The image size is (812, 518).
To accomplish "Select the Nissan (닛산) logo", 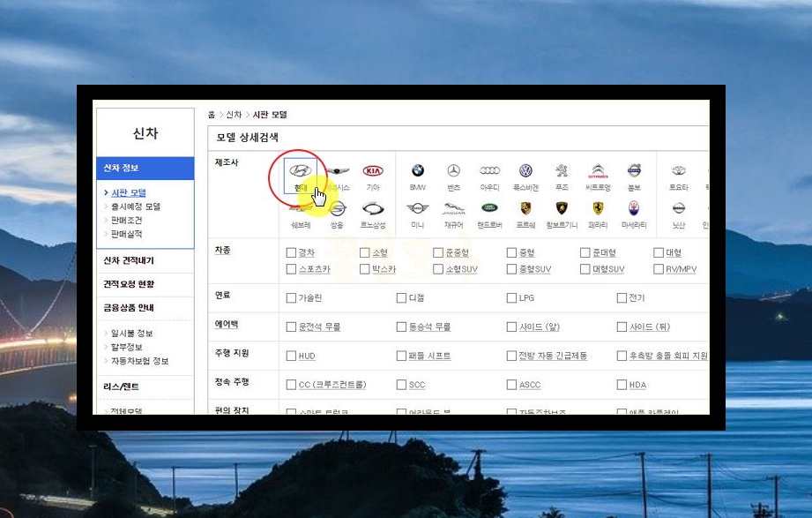I will click(679, 208).
